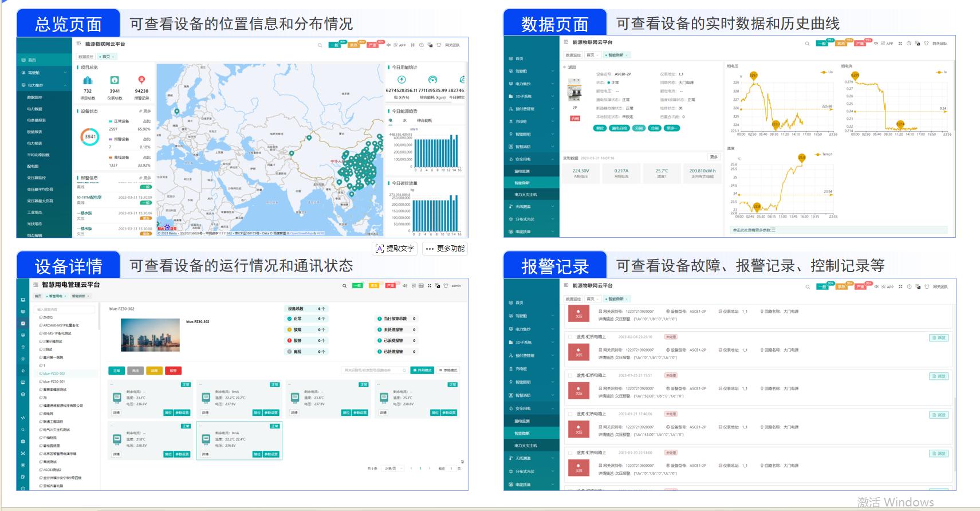Collapse 电力集抄 in the 总览页面 sidebar
This screenshot has height=511, width=980.
coord(43,85)
